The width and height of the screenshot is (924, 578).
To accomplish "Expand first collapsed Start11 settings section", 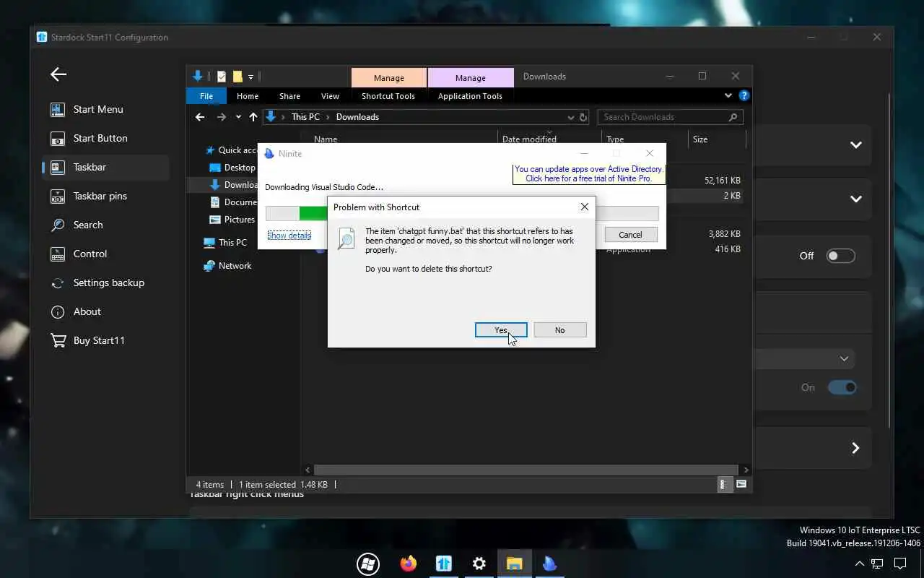I will coord(856,144).
